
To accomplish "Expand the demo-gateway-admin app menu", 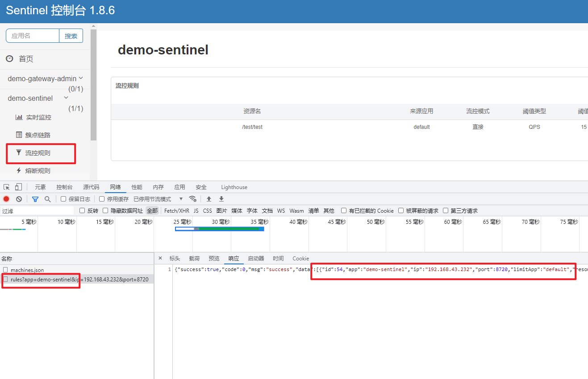I will (x=81, y=78).
